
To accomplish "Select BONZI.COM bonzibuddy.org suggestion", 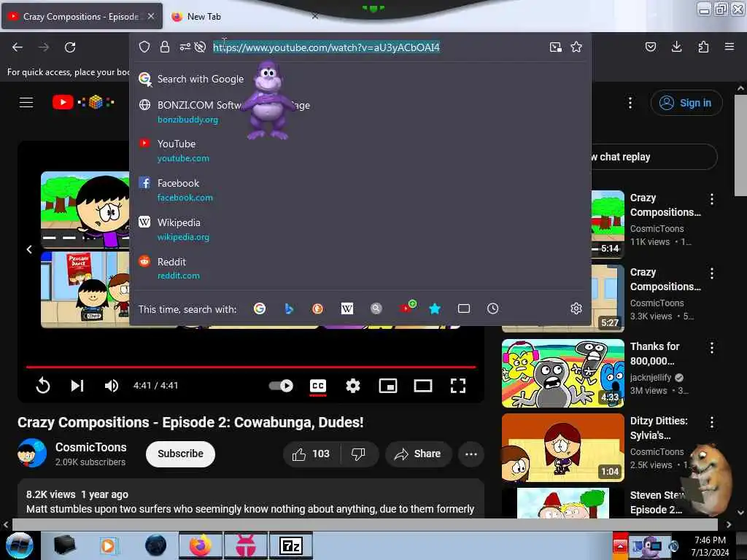I will coord(360,112).
